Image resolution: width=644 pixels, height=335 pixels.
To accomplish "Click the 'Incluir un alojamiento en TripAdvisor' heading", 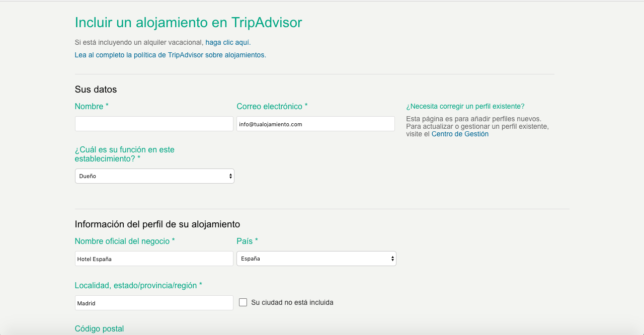I will click(x=188, y=23).
